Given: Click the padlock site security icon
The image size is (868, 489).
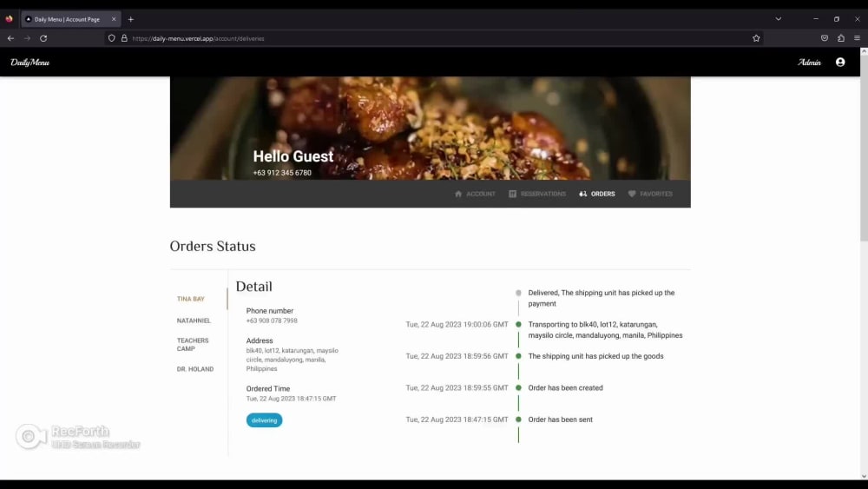Looking at the screenshot, I should 124,38.
